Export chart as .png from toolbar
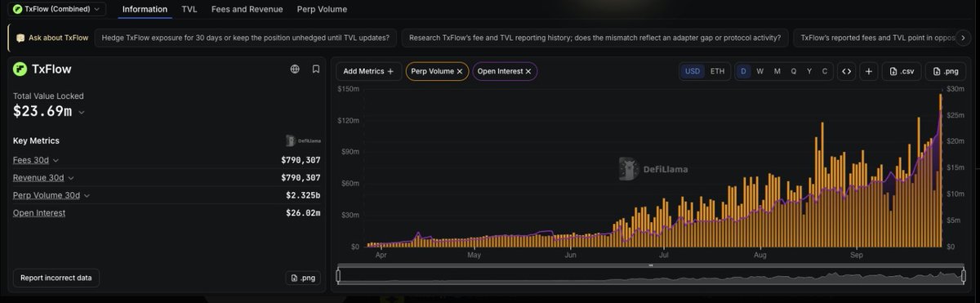The image size is (980, 303). click(945, 71)
